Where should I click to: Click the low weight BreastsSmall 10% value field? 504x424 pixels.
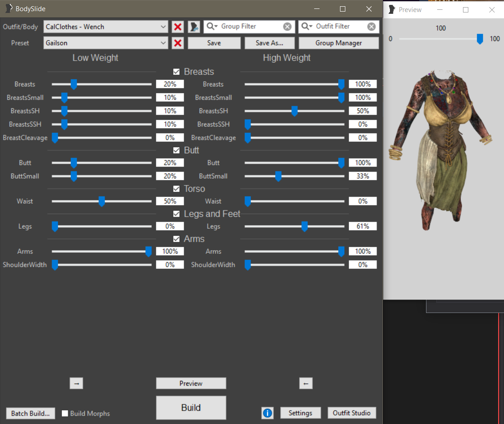pos(170,98)
